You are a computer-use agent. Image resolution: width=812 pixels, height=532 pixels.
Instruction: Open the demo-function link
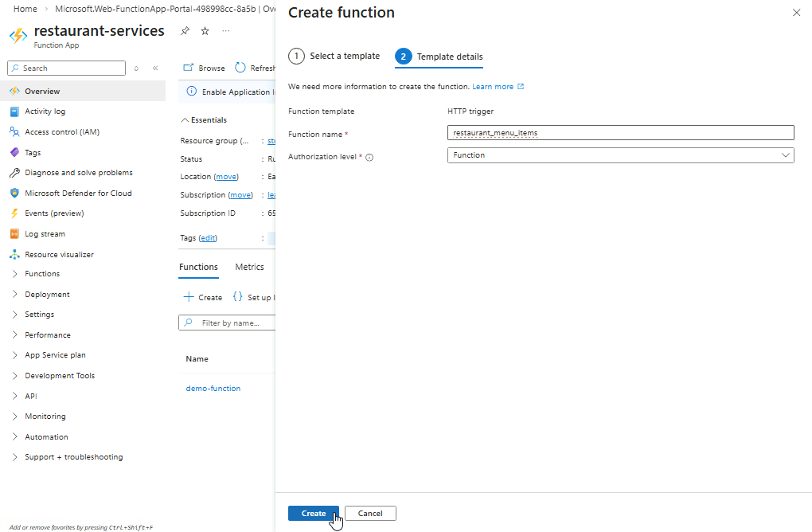pos(213,389)
